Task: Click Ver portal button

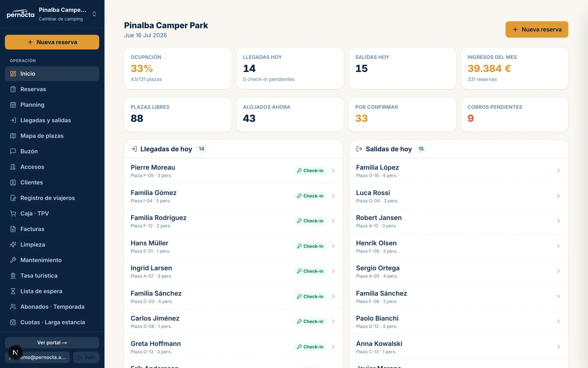Action: coord(52,343)
